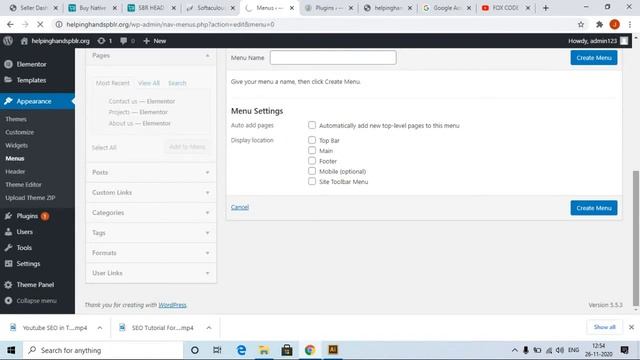Viewport: 640px width, 360px height.
Task: Click the plus New icon
Action: pos(147,41)
